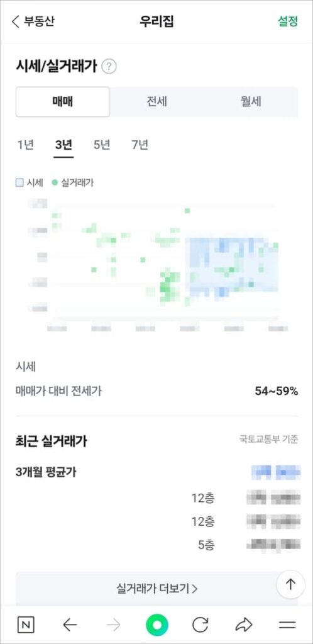The width and height of the screenshot is (313, 644).
Task: Tap the green circle search button
Action: (156, 625)
